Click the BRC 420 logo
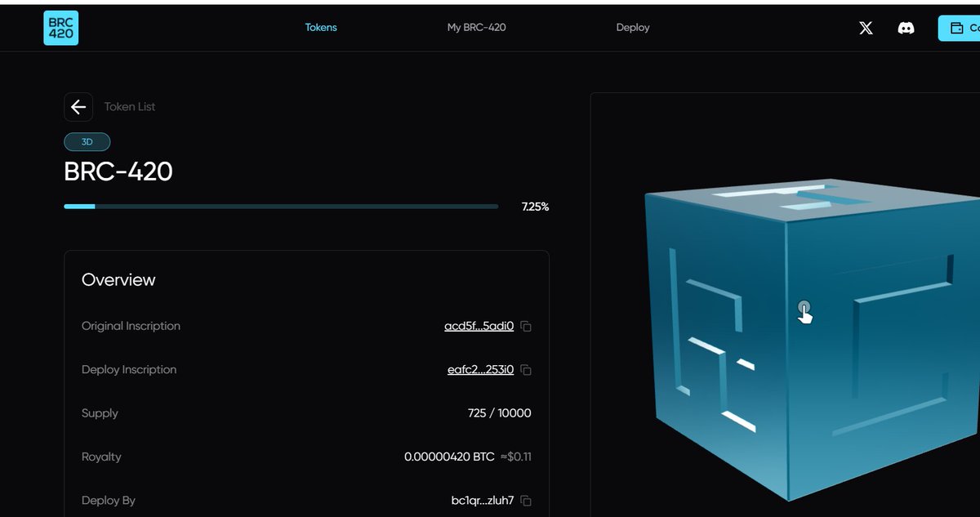The width and height of the screenshot is (980, 517). tap(61, 28)
